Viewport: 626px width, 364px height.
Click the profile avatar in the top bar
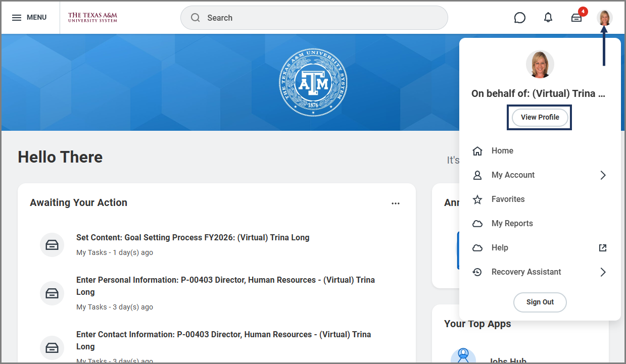coord(604,18)
